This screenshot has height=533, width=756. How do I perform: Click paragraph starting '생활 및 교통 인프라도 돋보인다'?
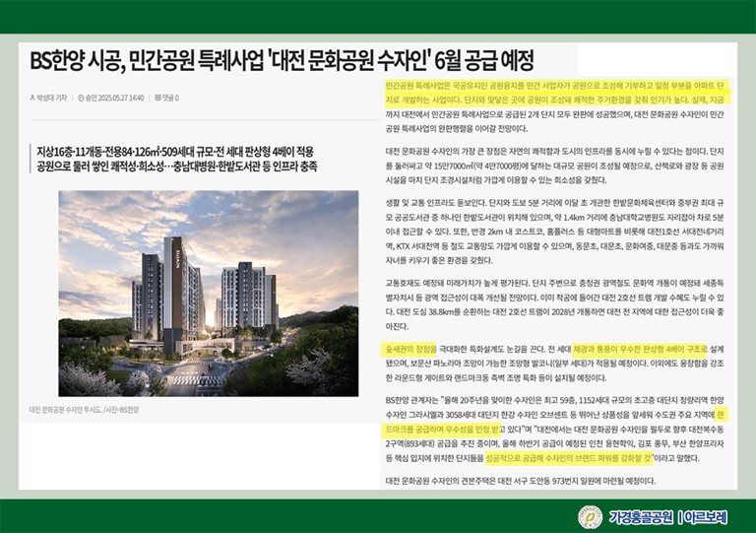pyautogui.click(x=554, y=232)
